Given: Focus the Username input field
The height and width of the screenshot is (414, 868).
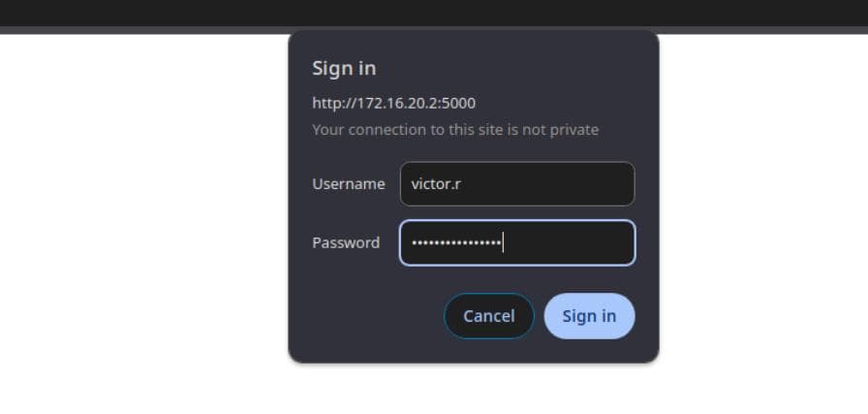Looking at the screenshot, I should coord(517,184).
